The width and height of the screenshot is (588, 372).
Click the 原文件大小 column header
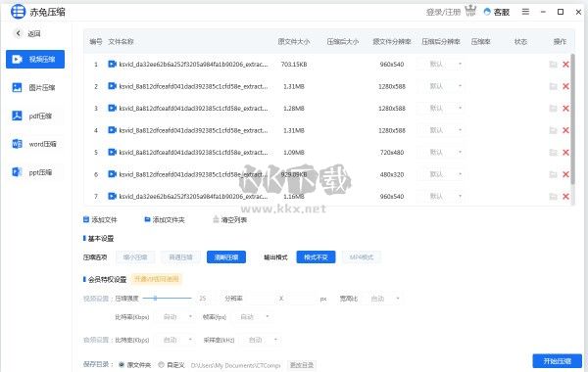[294, 41]
